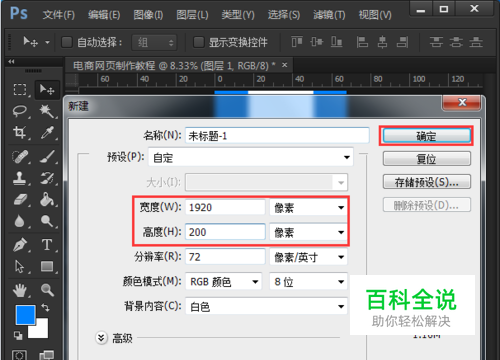Collapse the toolbox panel arrows
Image resolution: width=500 pixels, height=360 pixels.
11,61
